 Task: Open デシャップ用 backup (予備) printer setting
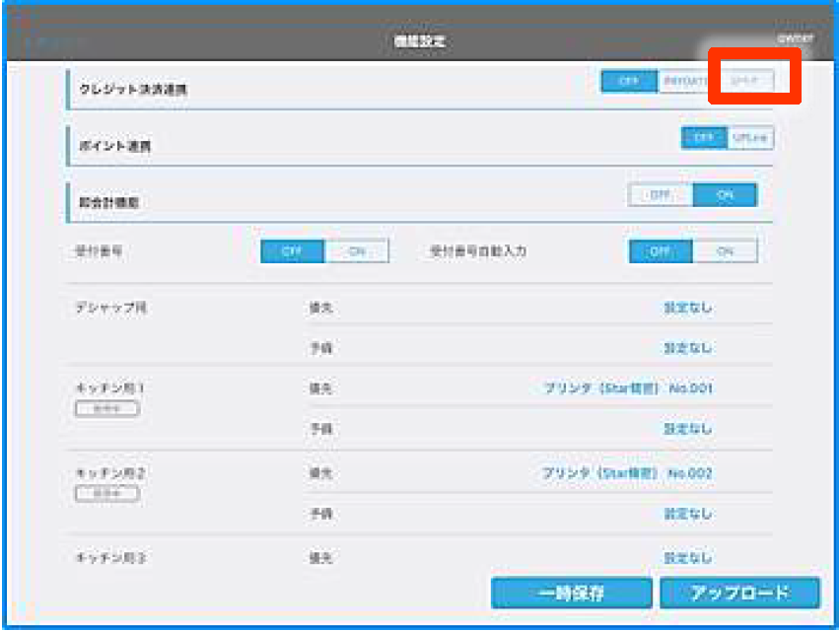point(687,348)
